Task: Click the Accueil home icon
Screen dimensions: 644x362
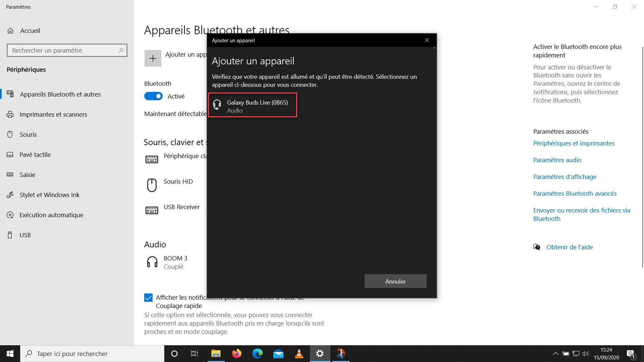Action: (x=10, y=31)
